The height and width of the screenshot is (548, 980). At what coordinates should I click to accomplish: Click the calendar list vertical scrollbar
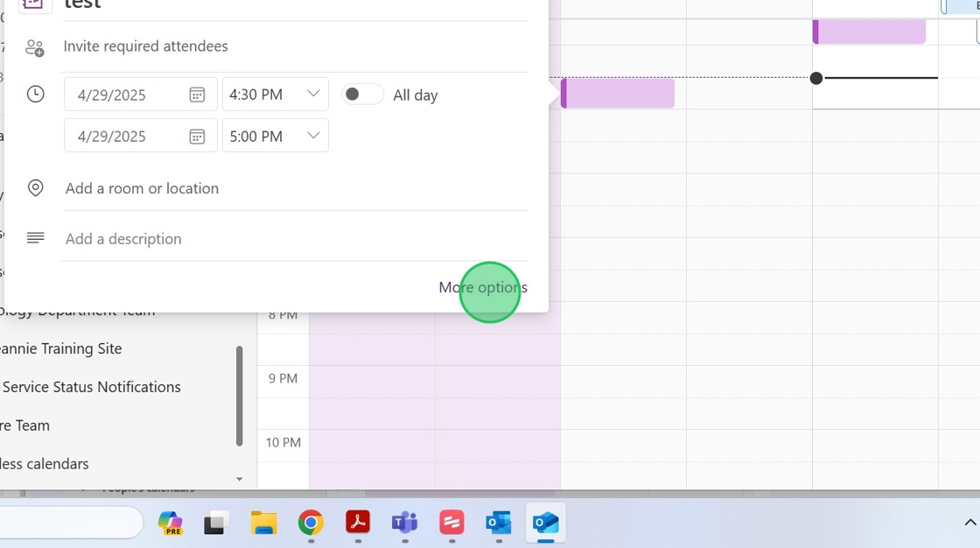coord(239,396)
